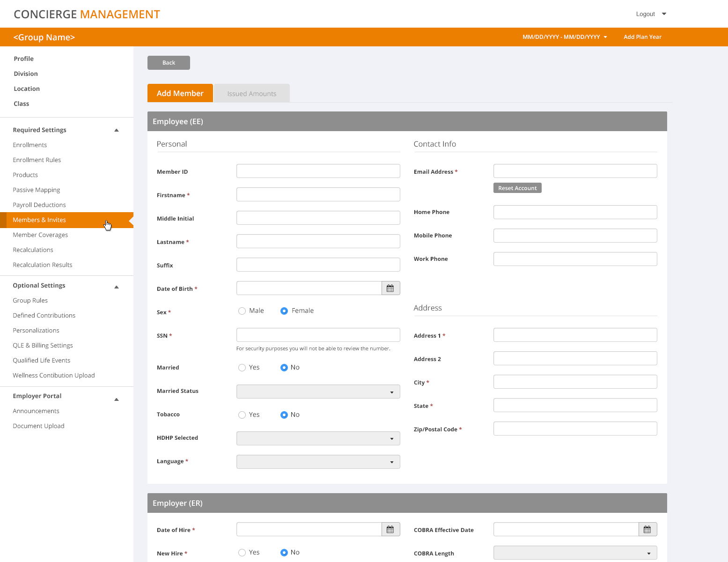This screenshot has height=562, width=728.
Task: Open Member Coverages
Action: pyautogui.click(x=40, y=235)
